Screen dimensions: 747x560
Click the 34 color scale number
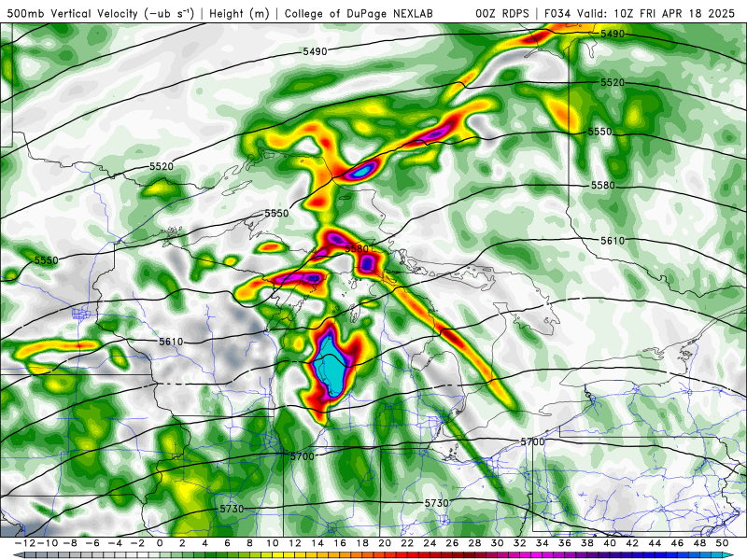(543, 543)
